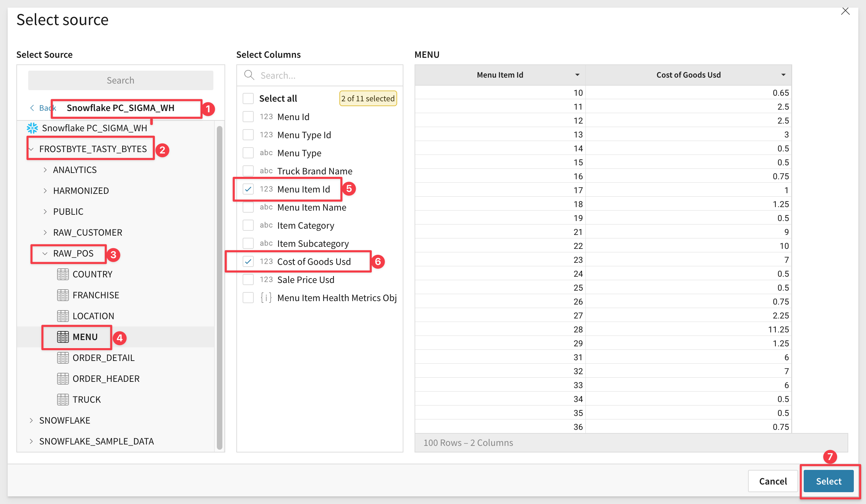Enable the Sale Price Usd checkbox
Viewport: 866px width, 504px height.
click(248, 280)
